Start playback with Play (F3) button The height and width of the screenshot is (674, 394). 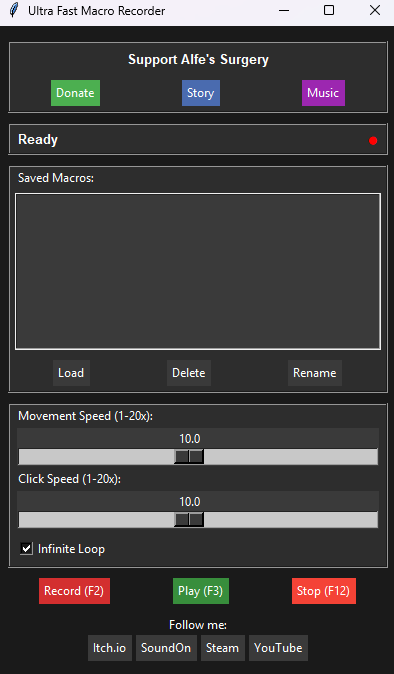click(x=201, y=591)
